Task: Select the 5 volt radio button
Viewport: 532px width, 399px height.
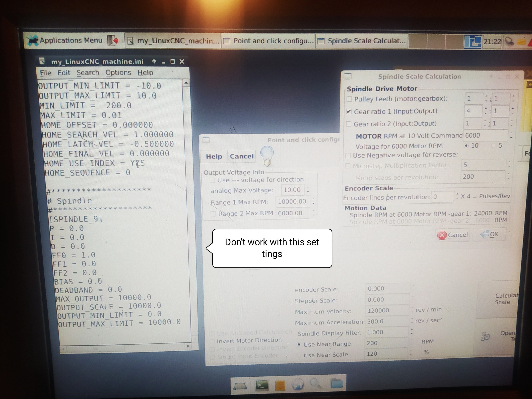Action: point(494,145)
